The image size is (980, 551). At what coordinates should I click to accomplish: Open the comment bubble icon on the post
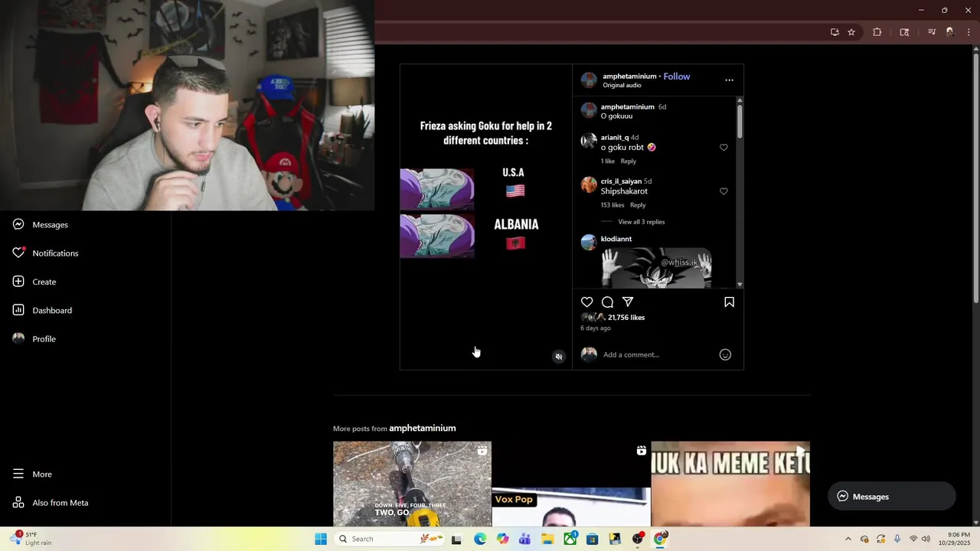607,302
